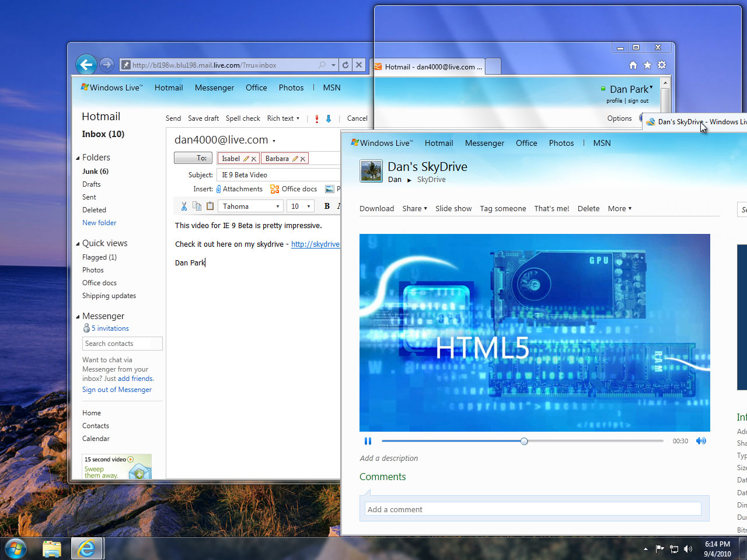Image resolution: width=747 pixels, height=560 pixels.
Task: Switch to the Hotmail browser tab
Action: coord(429,67)
